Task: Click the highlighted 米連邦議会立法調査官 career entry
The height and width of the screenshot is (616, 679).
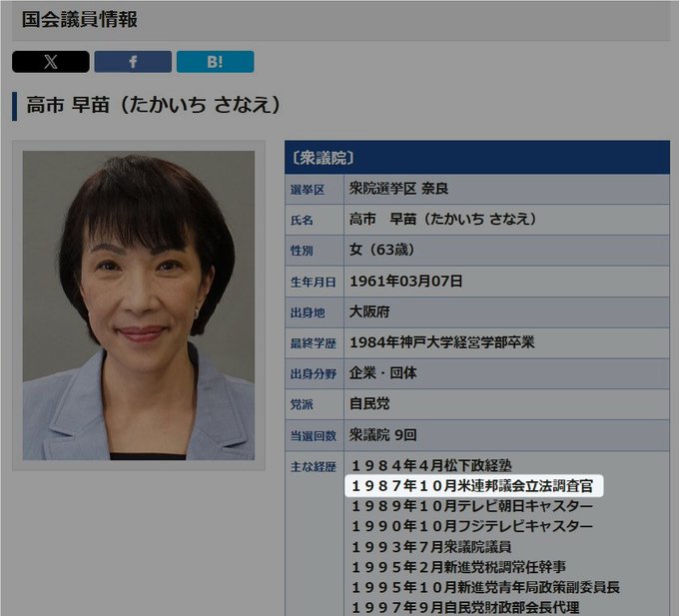Action: [472, 486]
